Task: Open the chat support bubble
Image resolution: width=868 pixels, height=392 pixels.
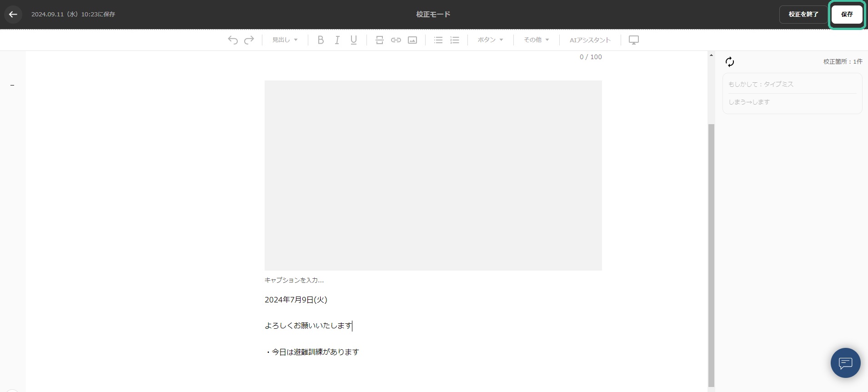Action: [845, 363]
